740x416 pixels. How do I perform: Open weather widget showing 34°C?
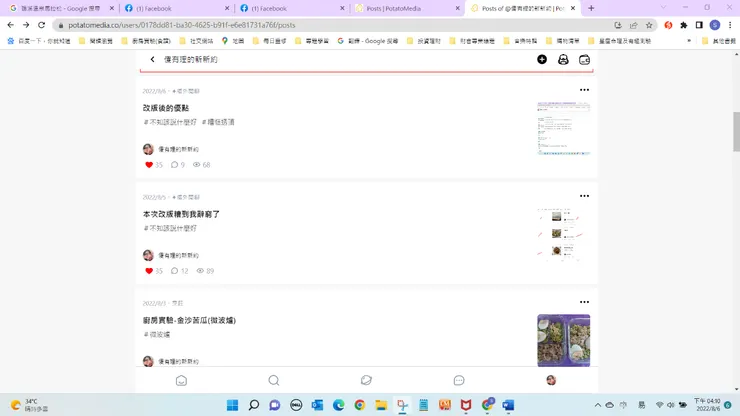pyautogui.click(x=29, y=405)
